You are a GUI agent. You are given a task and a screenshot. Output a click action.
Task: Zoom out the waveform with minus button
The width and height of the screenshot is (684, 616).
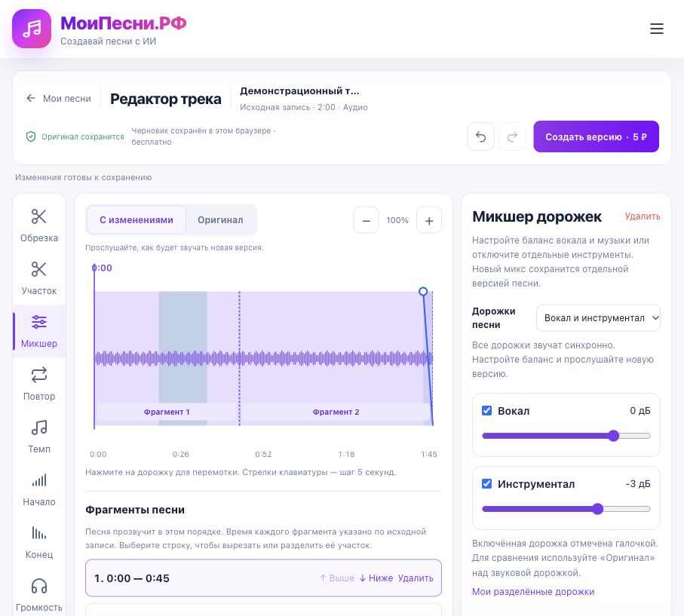click(366, 221)
